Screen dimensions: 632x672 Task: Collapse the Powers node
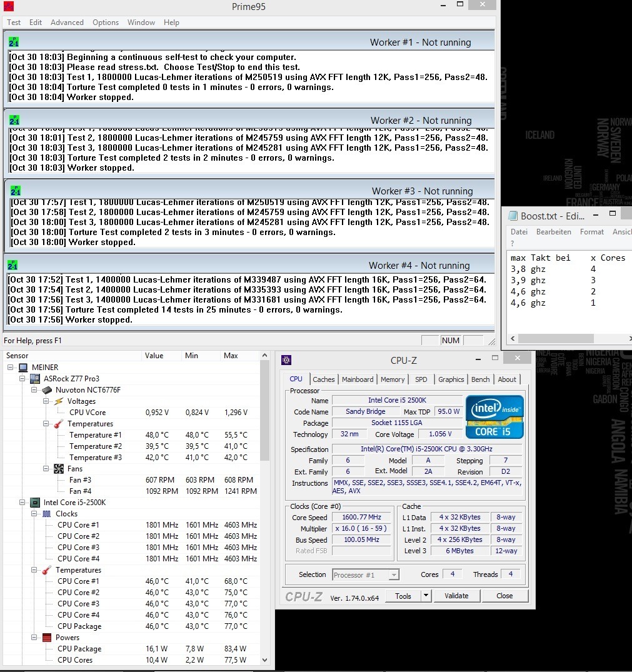(34, 637)
